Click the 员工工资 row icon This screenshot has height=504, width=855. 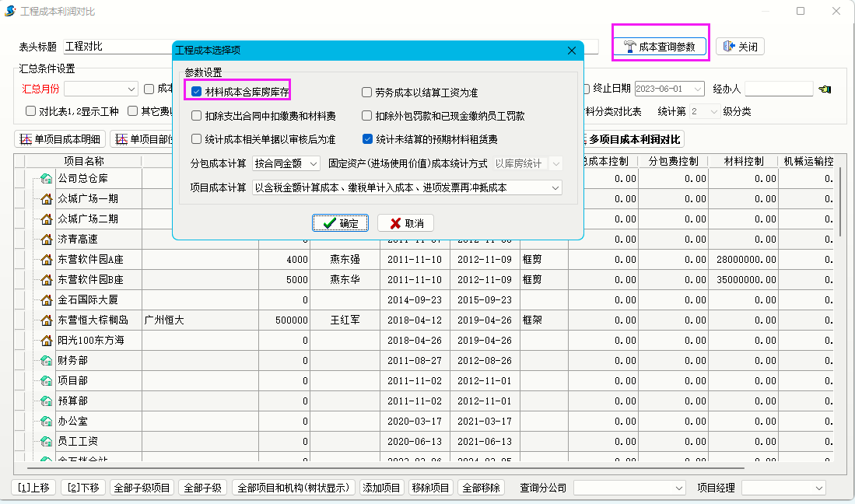[47, 441]
